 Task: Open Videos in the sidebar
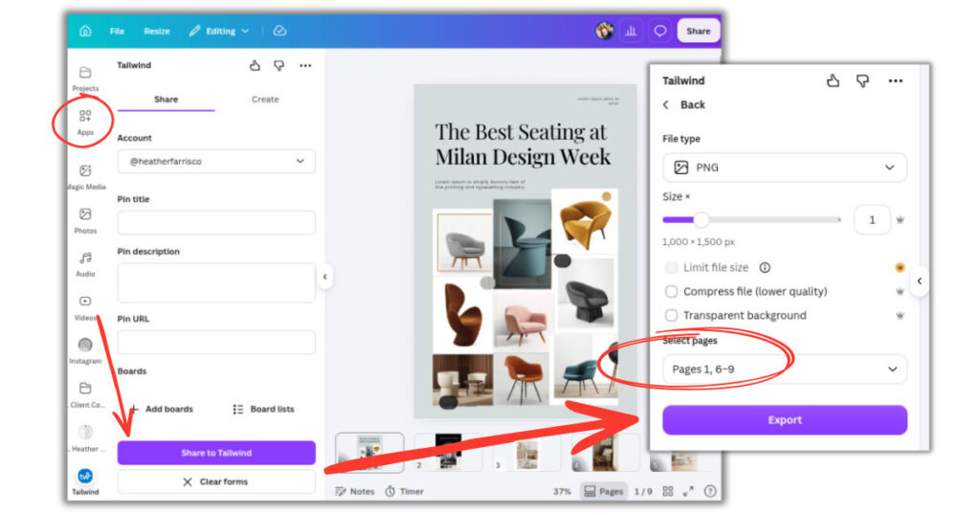(85, 308)
